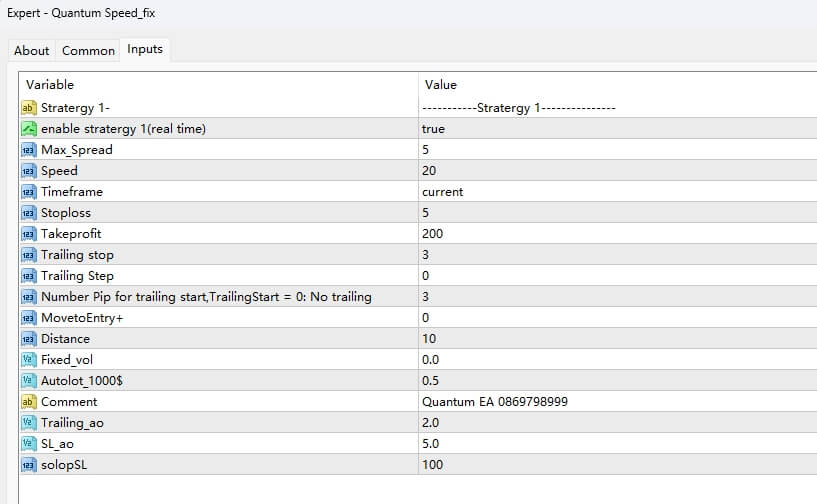
Task: Toggle the enable stratergy 1 value true
Action: [x=433, y=129]
